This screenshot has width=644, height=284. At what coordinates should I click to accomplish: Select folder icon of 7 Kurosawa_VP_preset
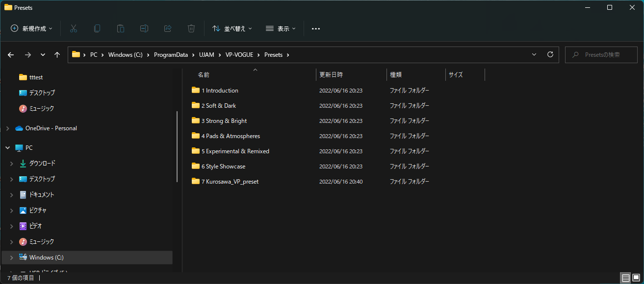tap(196, 181)
